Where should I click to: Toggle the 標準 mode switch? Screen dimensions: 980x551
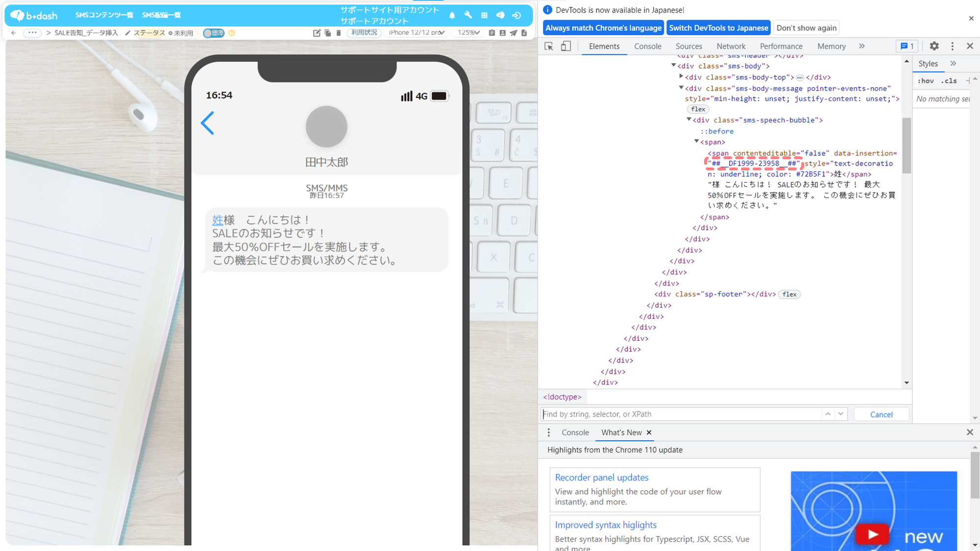[214, 33]
